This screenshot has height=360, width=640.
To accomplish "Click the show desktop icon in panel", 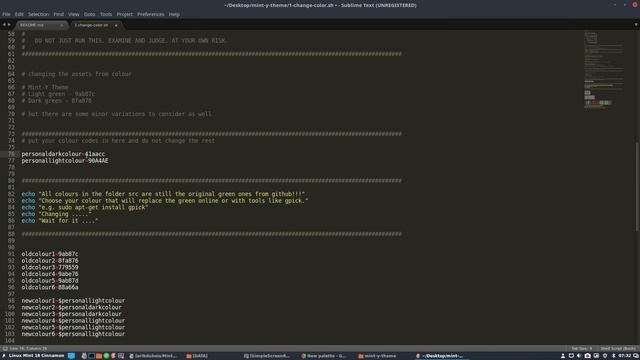I will (71, 356).
